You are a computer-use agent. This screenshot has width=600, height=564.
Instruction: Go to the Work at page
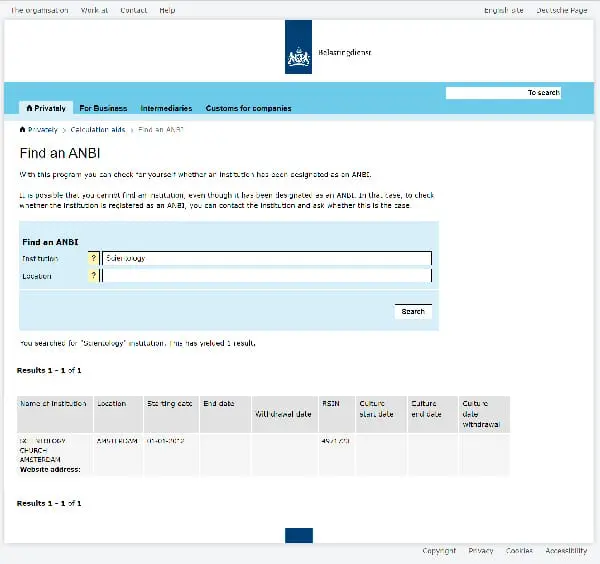point(95,10)
